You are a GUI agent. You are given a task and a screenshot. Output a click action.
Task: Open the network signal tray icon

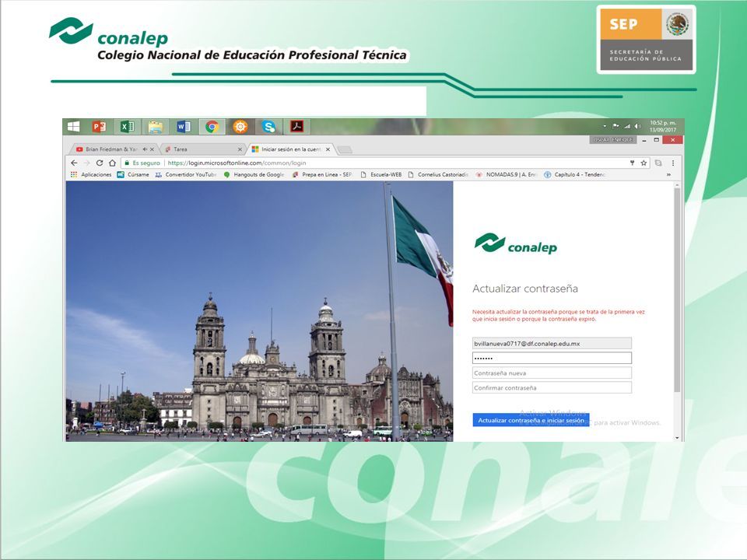click(627, 126)
